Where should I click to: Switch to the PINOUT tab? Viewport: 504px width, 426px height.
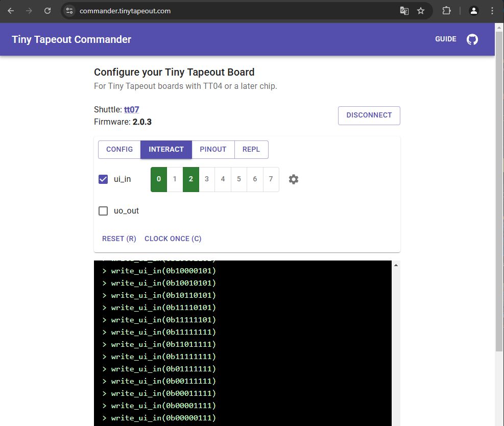coord(213,149)
